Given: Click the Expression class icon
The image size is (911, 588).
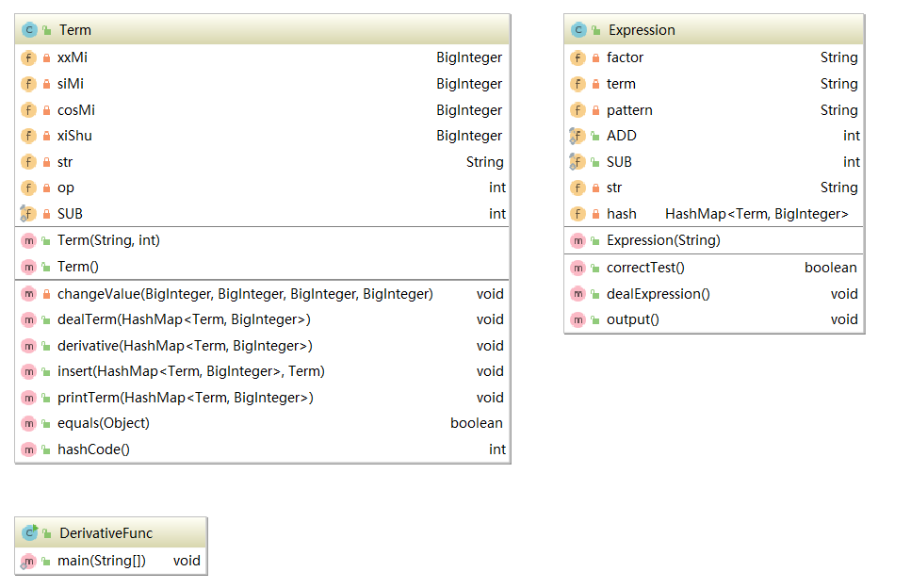Looking at the screenshot, I should 578,30.
